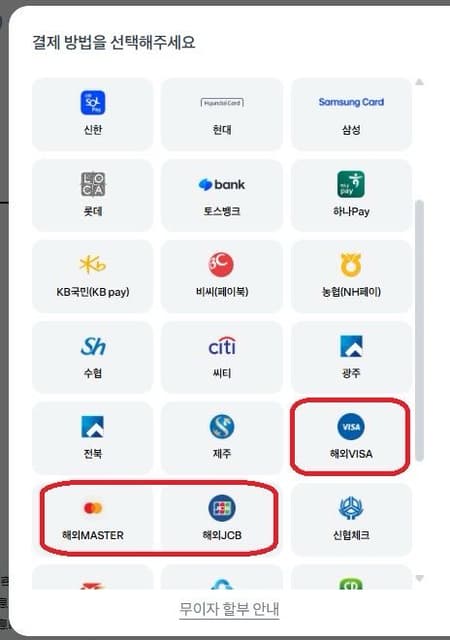Select Samsung Card as payment method
Image resolution: width=450 pixels, height=640 pixels.
pos(351,114)
